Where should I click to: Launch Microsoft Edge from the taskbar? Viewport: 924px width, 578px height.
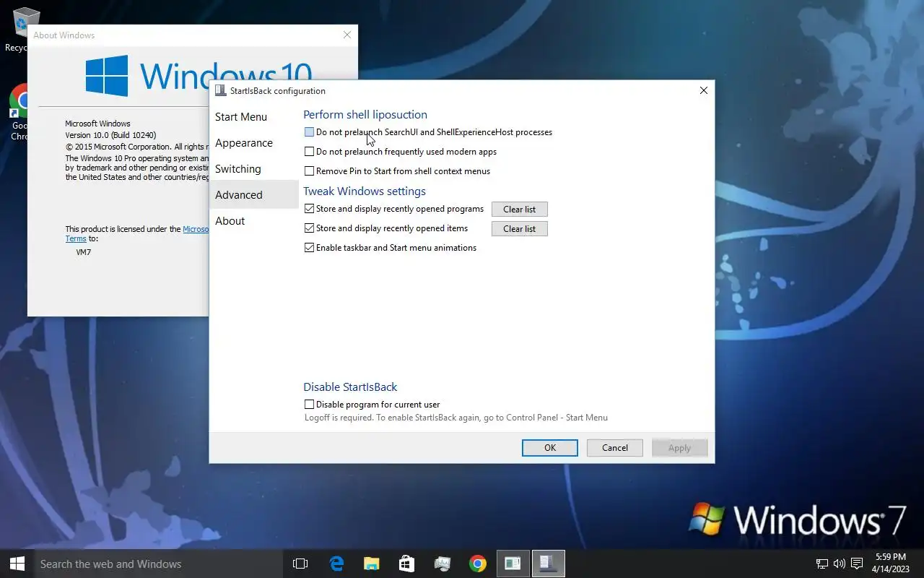pos(336,564)
